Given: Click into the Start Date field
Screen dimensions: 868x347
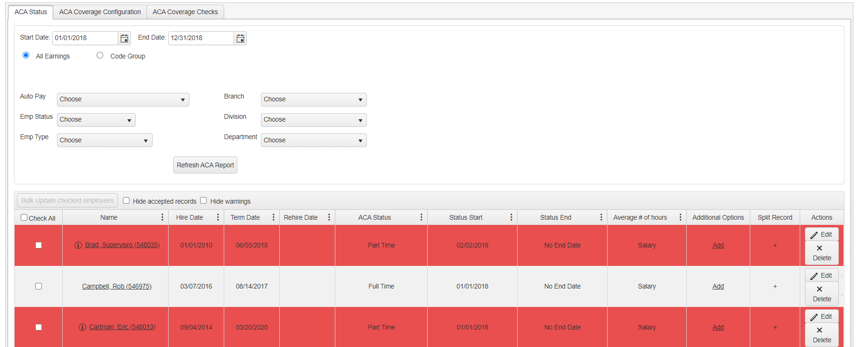Looking at the screenshot, I should 85,38.
